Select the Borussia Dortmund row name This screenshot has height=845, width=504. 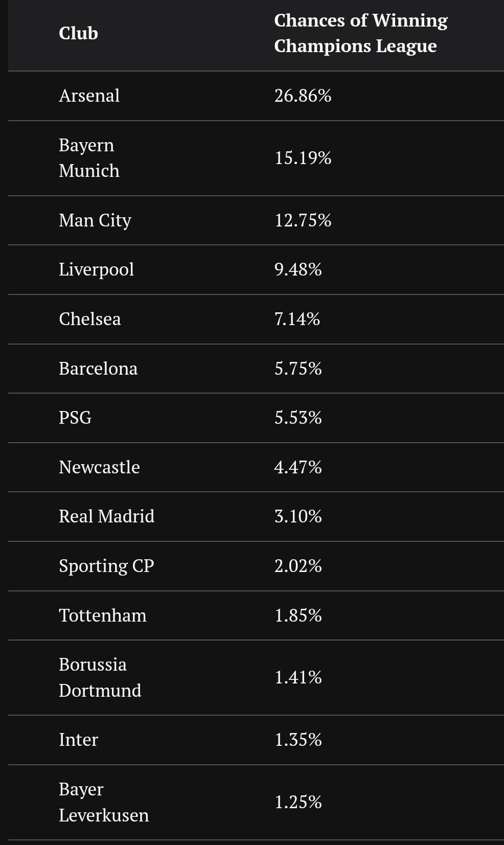100,677
